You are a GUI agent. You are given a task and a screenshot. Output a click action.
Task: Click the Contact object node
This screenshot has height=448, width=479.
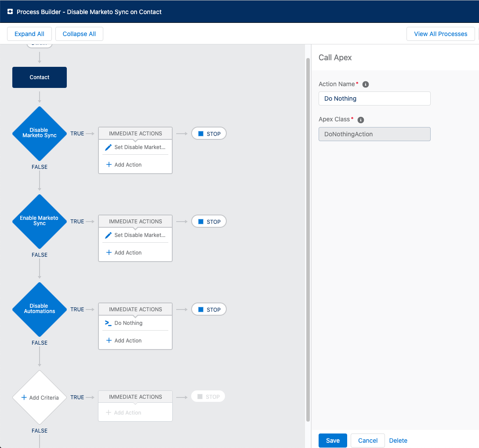pos(40,77)
